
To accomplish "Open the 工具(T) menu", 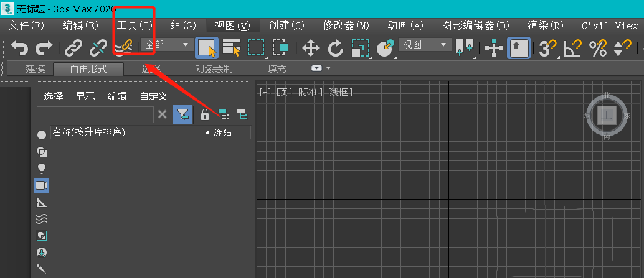I will pyautogui.click(x=134, y=25).
